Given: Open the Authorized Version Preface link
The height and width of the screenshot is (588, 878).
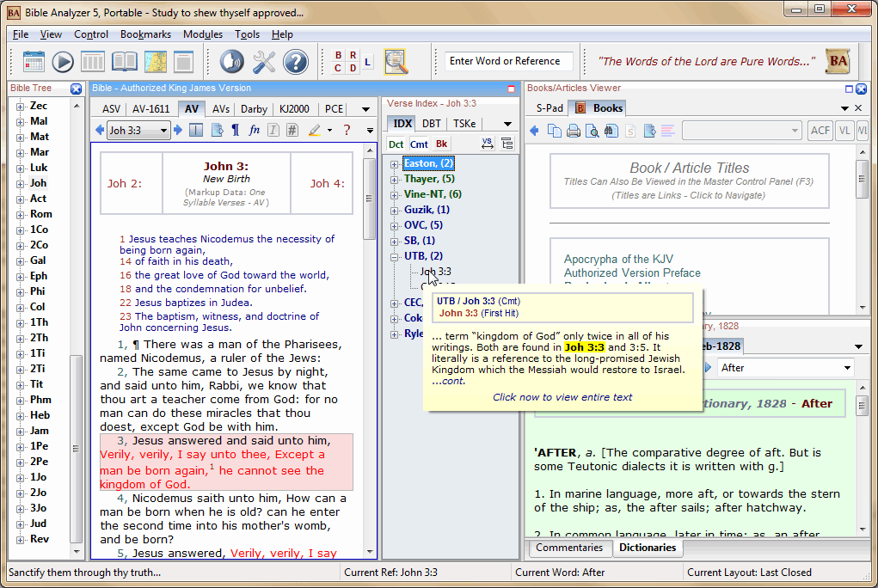Looking at the screenshot, I should pos(632,273).
